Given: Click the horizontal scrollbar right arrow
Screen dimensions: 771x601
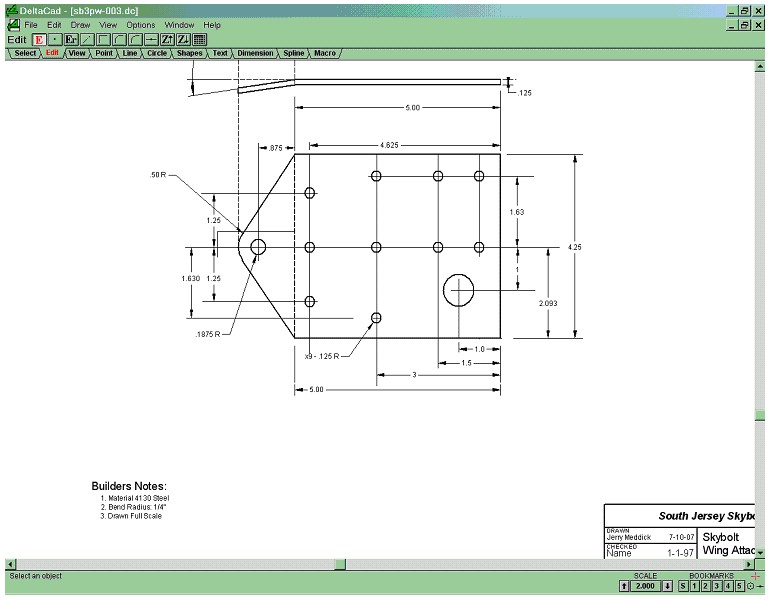Looking at the screenshot, I should (749, 564).
